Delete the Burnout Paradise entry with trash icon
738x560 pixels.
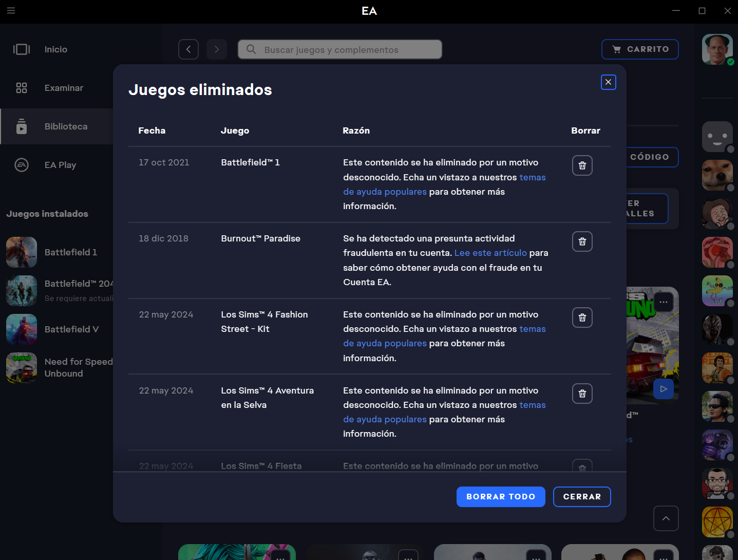(582, 241)
